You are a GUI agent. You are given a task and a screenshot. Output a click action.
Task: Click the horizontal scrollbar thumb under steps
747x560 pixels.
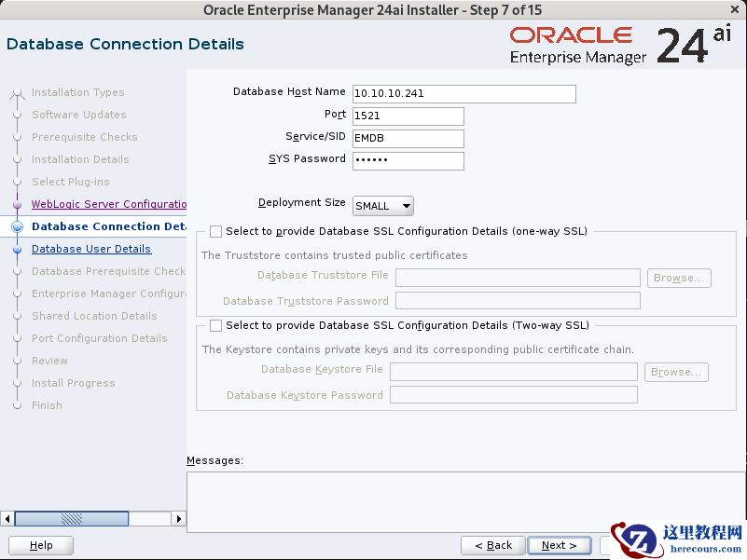(72, 519)
